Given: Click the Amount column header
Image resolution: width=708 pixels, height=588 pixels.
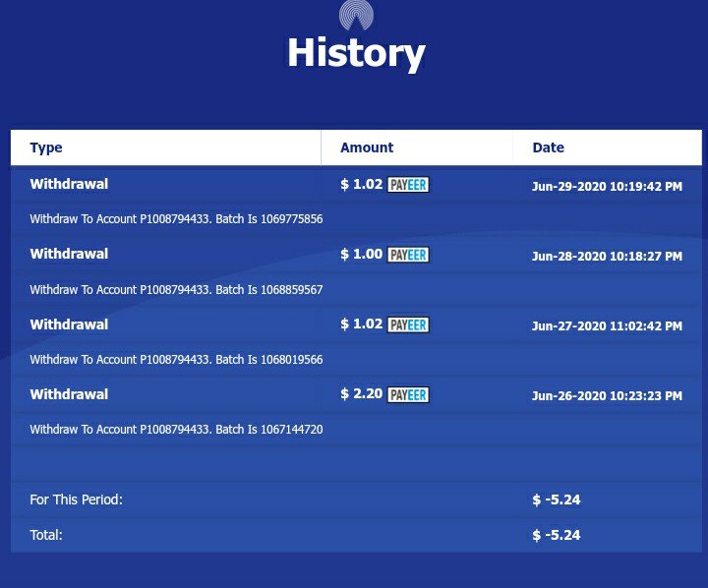Looking at the screenshot, I should coord(367,147).
